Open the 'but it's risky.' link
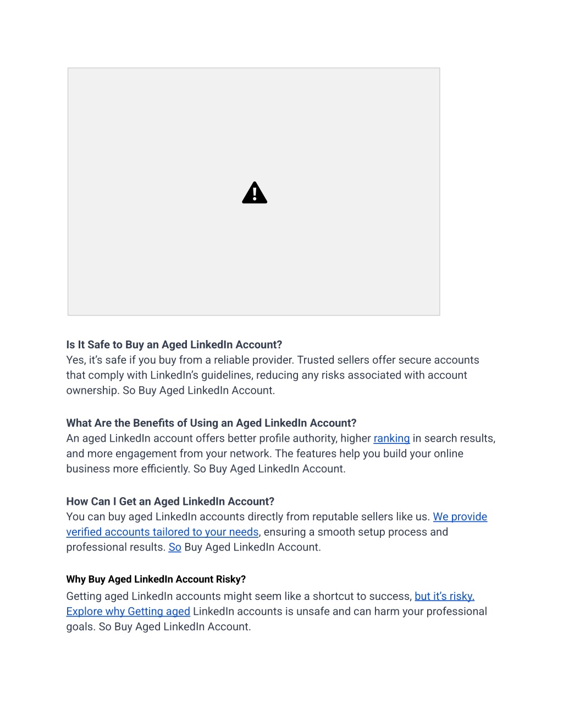The image size is (563, 728). [x=444, y=597]
